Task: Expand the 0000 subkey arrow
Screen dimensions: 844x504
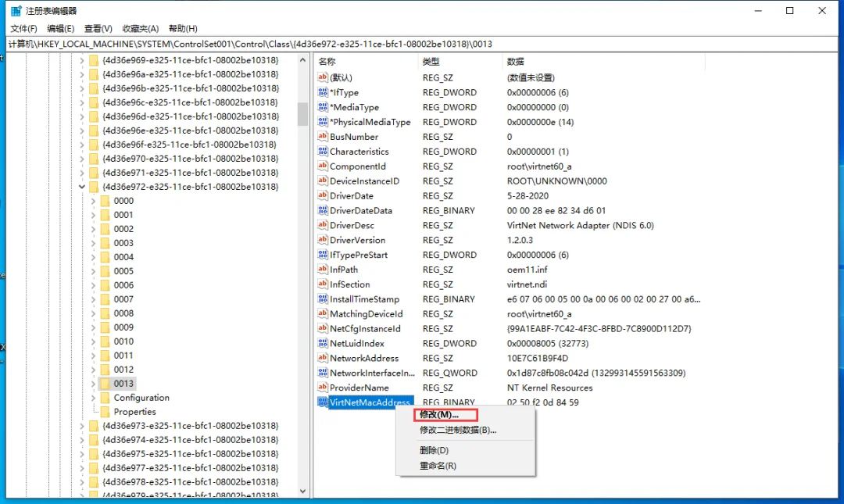Action: (93, 201)
